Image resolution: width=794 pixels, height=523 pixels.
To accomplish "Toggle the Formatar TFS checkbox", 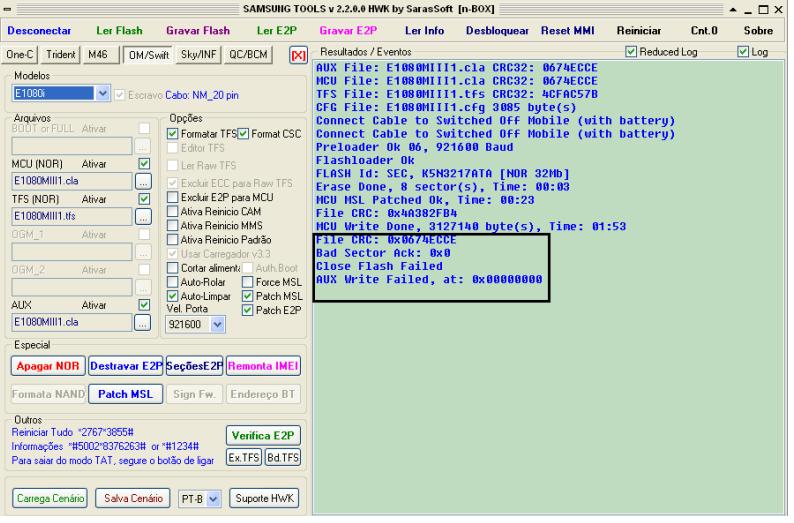I will click(172, 134).
